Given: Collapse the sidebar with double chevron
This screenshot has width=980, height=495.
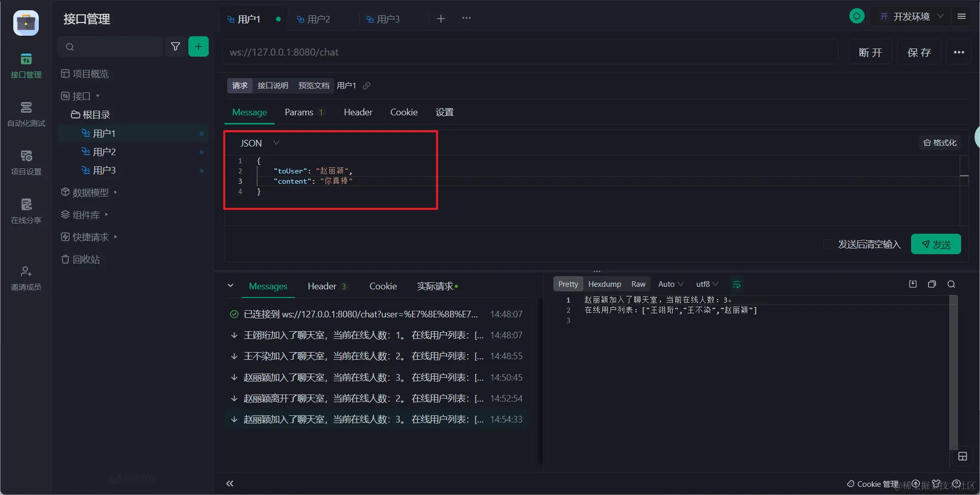Looking at the screenshot, I should point(230,483).
